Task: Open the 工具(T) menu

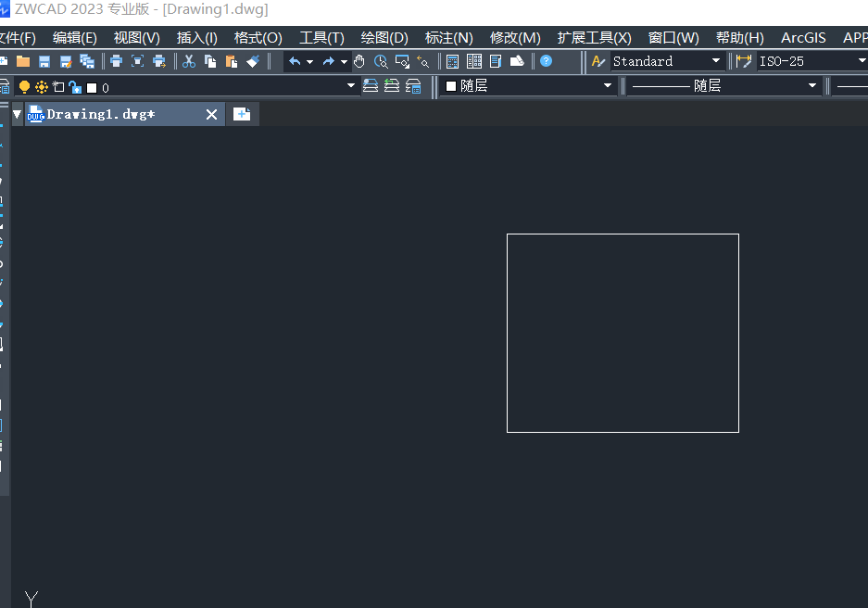Action: coord(321,38)
